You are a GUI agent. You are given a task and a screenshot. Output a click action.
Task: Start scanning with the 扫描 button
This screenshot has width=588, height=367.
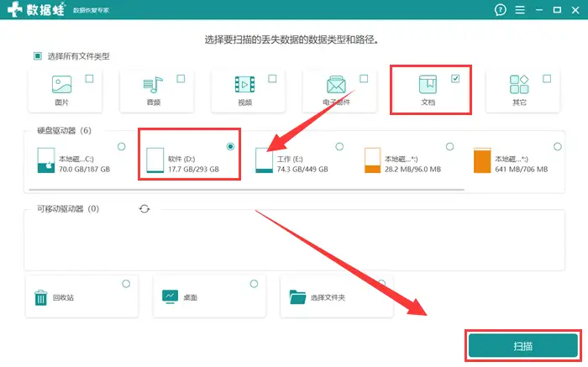(x=523, y=346)
